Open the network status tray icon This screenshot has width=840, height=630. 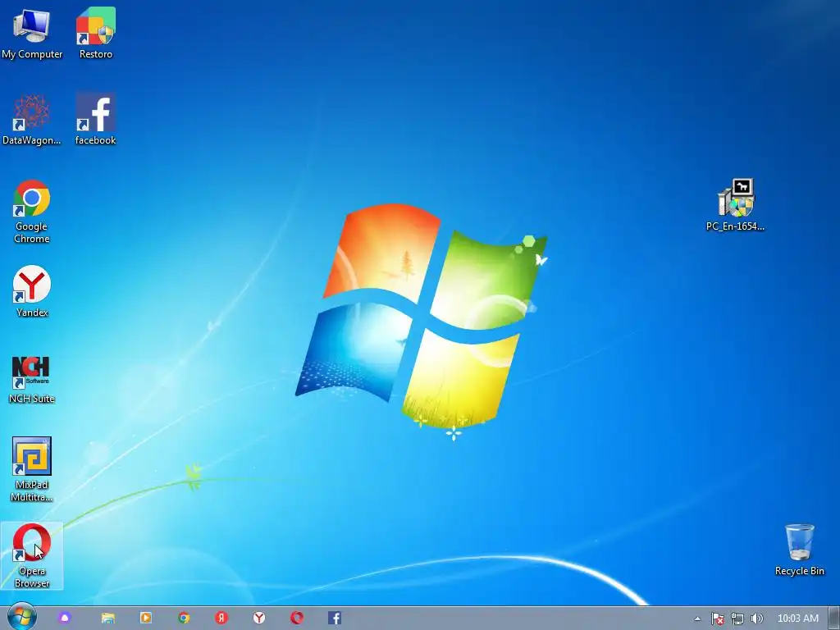[x=737, y=619]
